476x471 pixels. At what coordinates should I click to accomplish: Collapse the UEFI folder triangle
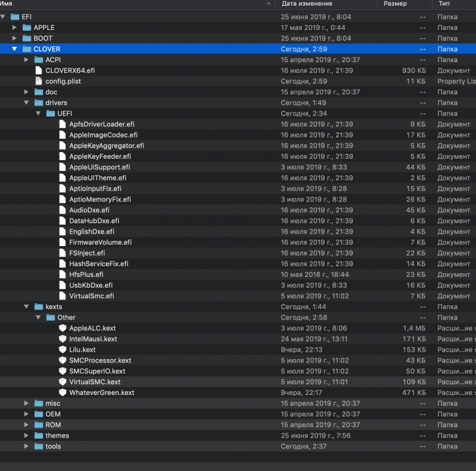point(38,113)
